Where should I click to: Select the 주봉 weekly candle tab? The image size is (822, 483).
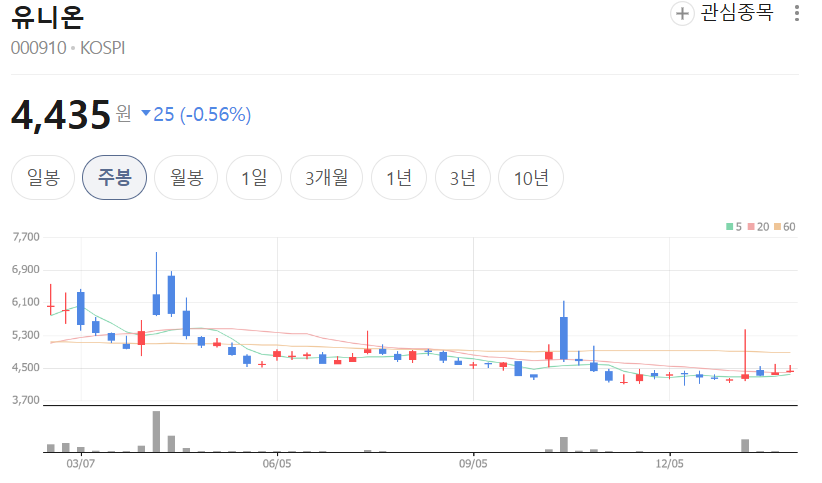tap(114, 178)
